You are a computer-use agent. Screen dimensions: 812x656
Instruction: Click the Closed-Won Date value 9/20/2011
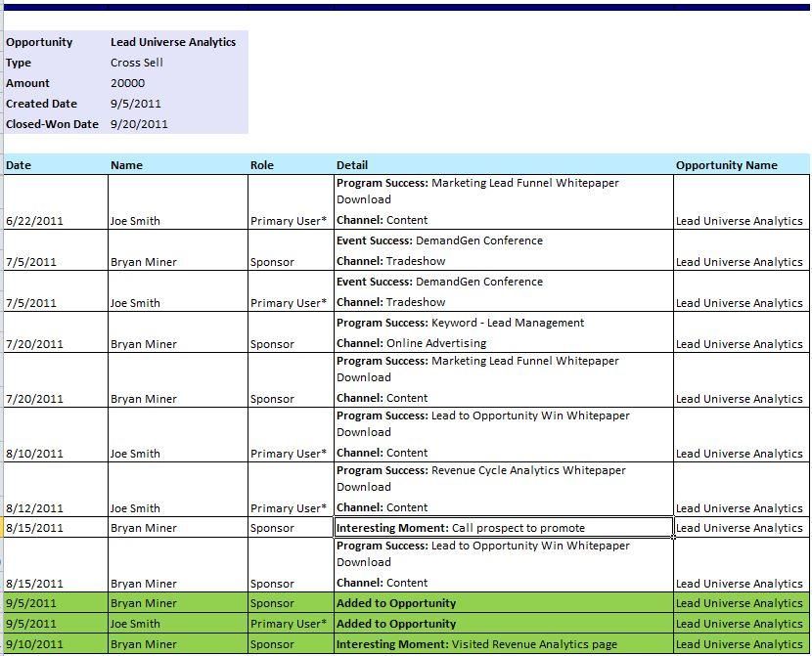tap(139, 124)
